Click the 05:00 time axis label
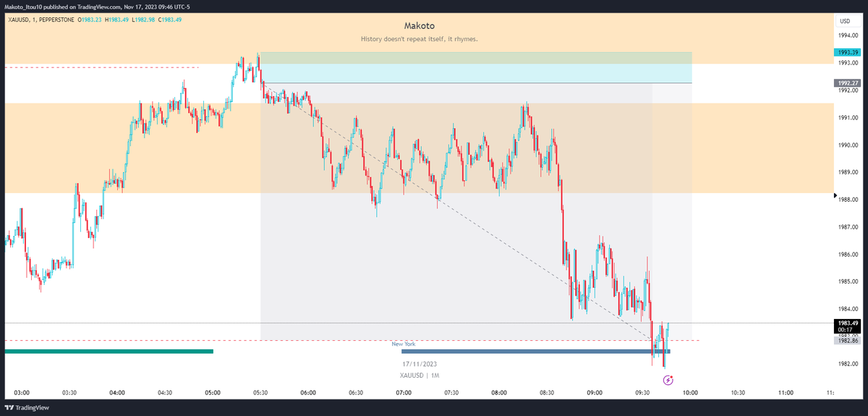The image size is (868, 416). pos(213,393)
